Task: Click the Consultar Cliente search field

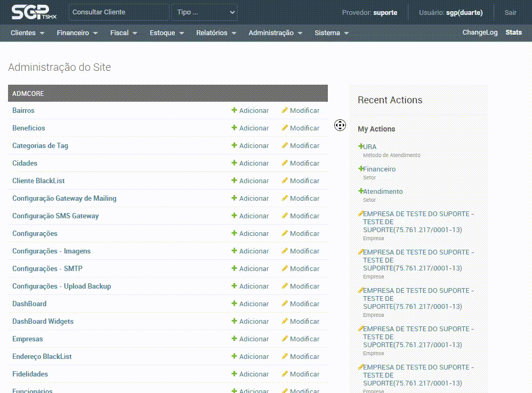Action: click(119, 12)
